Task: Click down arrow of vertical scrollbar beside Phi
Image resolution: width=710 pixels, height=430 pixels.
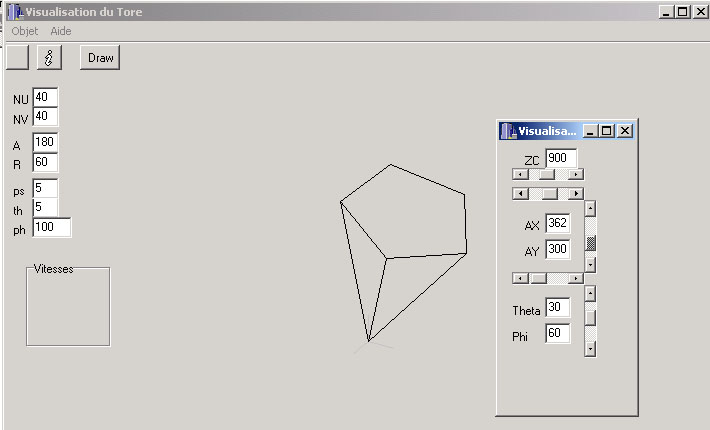Action: click(590, 349)
